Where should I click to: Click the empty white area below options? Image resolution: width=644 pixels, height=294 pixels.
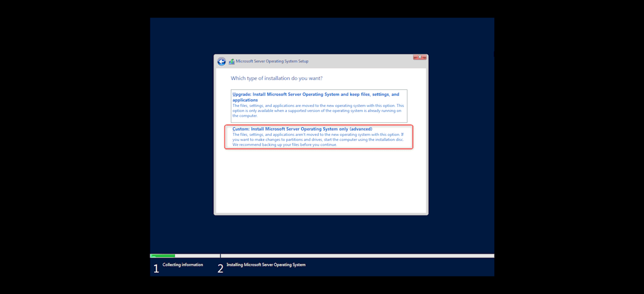pyautogui.click(x=320, y=181)
